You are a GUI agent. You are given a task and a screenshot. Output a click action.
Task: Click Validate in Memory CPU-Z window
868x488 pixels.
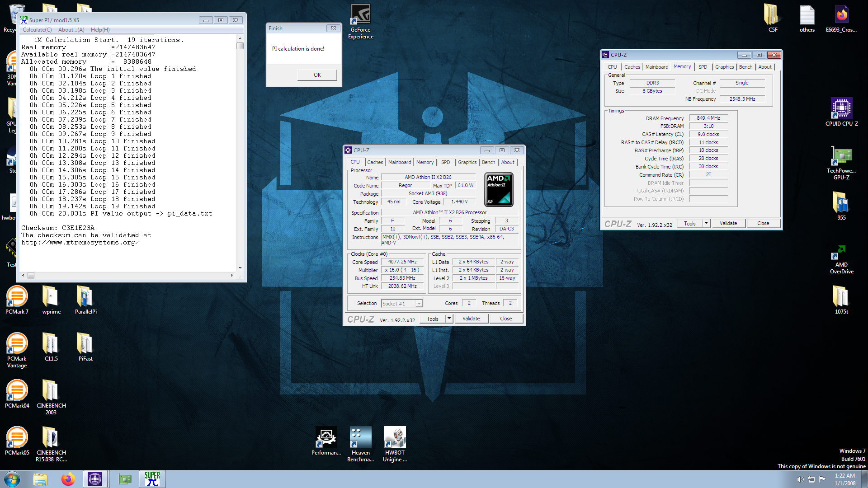[x=728, y=223]
